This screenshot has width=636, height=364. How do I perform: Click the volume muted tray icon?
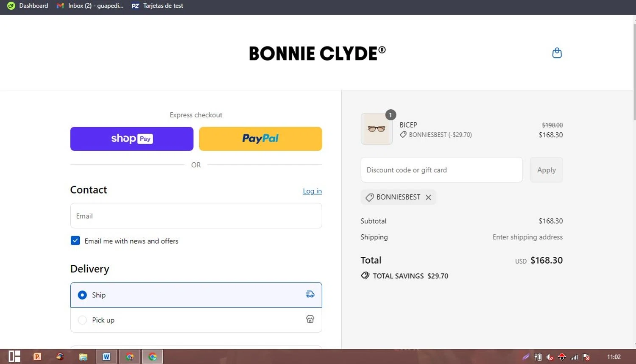(550, 357)
